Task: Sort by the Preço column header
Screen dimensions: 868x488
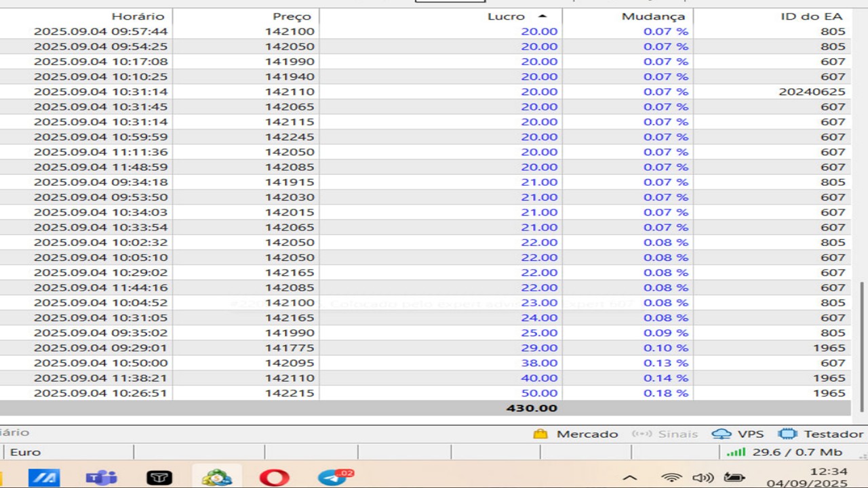Action: click(x=292, y=16)
